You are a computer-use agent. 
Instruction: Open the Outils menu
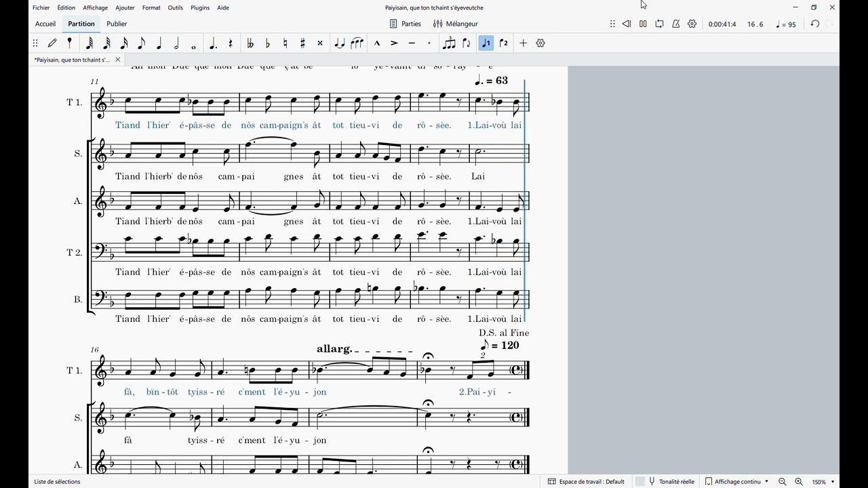(x=176, y=7)
